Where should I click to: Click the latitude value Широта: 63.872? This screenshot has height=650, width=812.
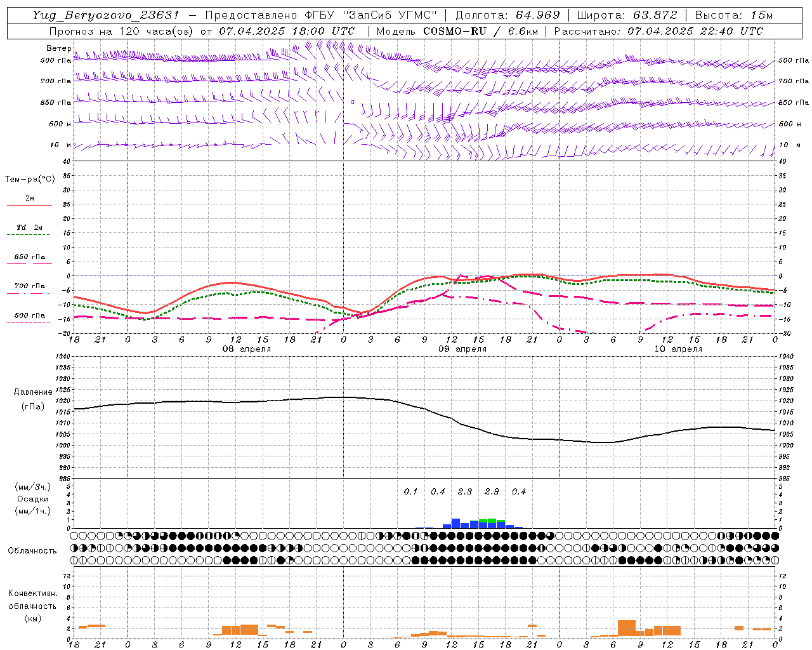(x=627, y=15)
